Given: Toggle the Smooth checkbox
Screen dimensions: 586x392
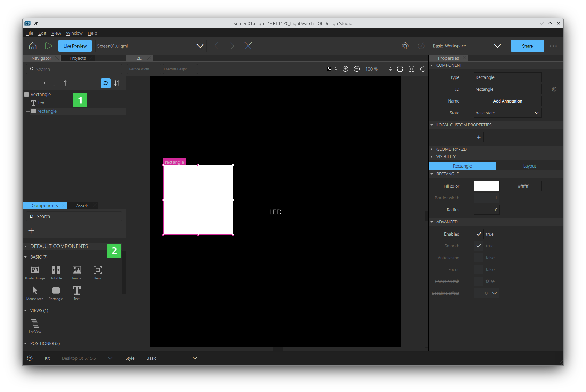Looking at the screenshot, I should pyautogui.click(x=479, y=246).
